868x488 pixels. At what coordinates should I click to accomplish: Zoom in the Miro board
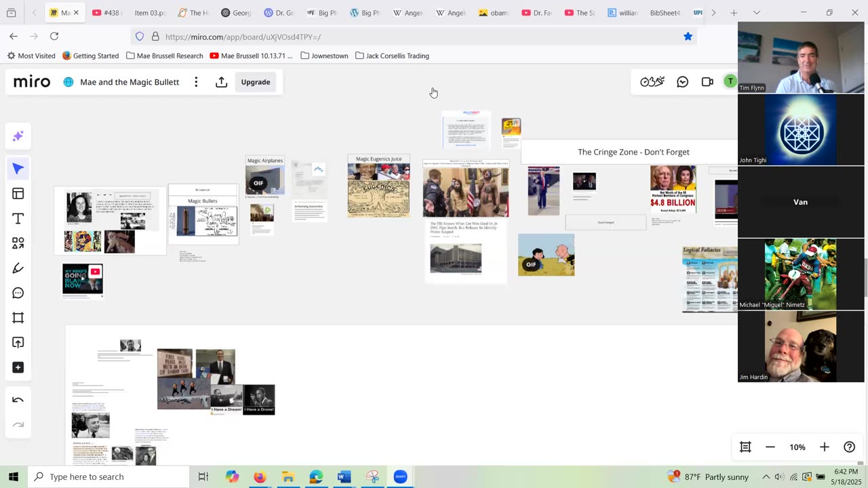click(x=825, y=447)
